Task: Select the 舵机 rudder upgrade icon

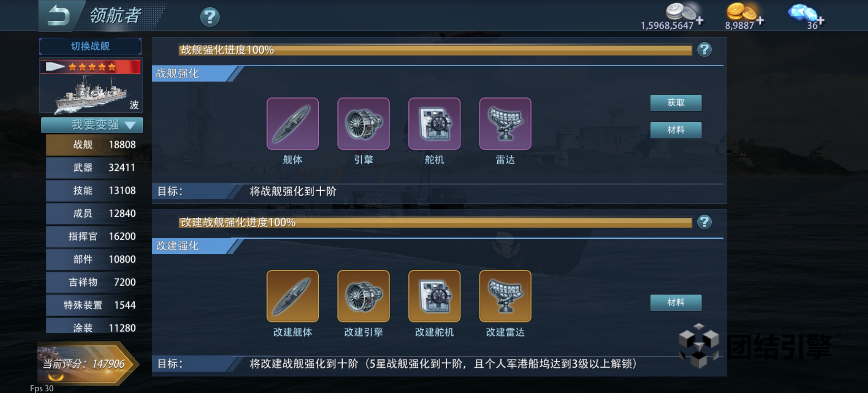Action: pyautogui.click(x=434, y=123)
